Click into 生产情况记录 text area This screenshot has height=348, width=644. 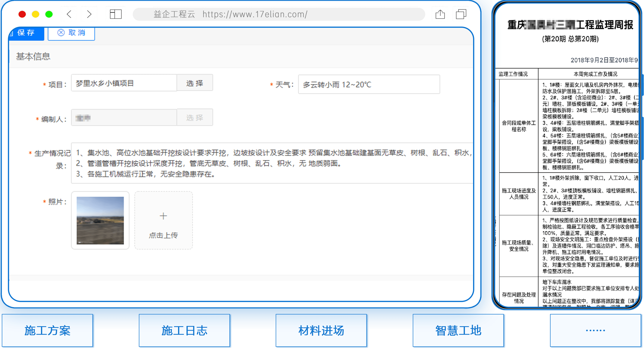pyautogui.click(x=272, y=163)
